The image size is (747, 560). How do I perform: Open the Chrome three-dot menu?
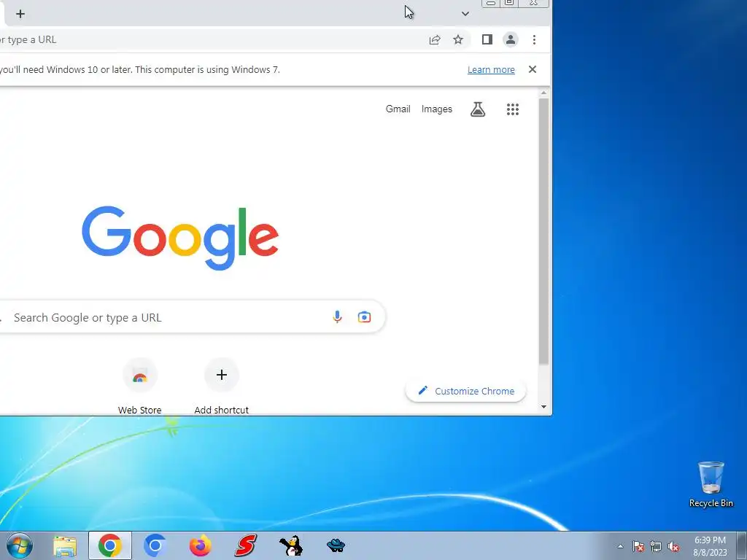[534, 39]
